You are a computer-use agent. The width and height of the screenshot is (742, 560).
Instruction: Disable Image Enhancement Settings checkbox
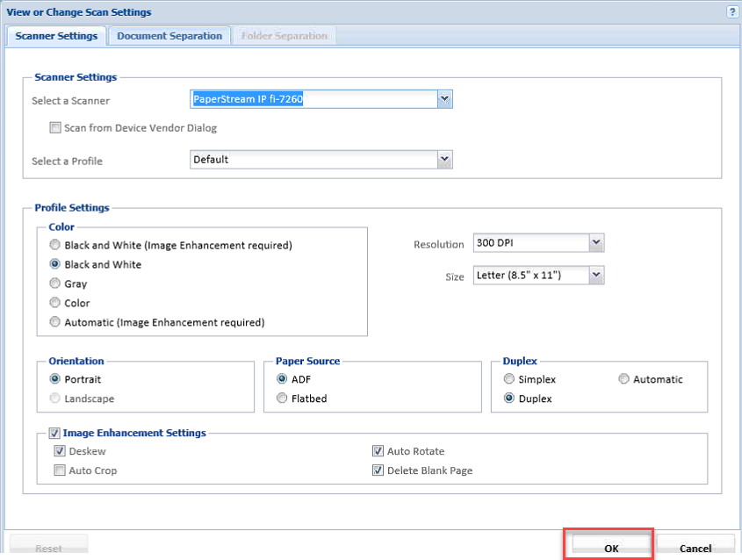pos(55,433)
